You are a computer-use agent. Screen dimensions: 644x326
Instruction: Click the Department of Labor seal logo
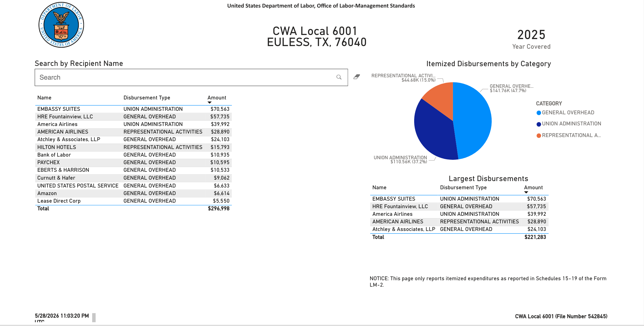(61, 25)
